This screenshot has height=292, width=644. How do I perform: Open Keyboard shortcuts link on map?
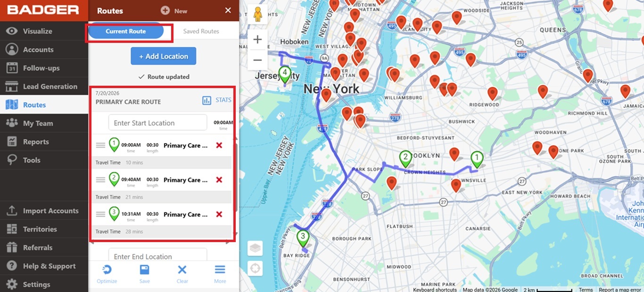(x=435, y=290)
